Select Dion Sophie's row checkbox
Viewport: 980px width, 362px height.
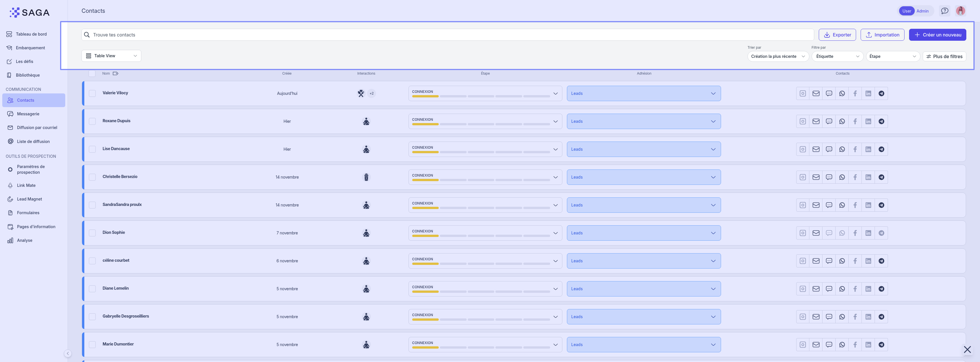point(92,233)
